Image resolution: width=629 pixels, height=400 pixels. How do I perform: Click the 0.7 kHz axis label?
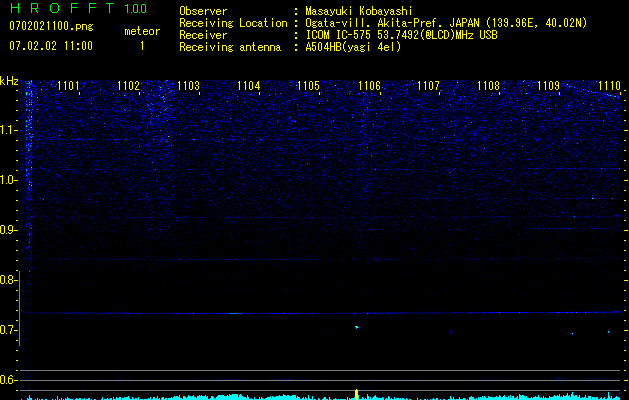pos(8,330)
